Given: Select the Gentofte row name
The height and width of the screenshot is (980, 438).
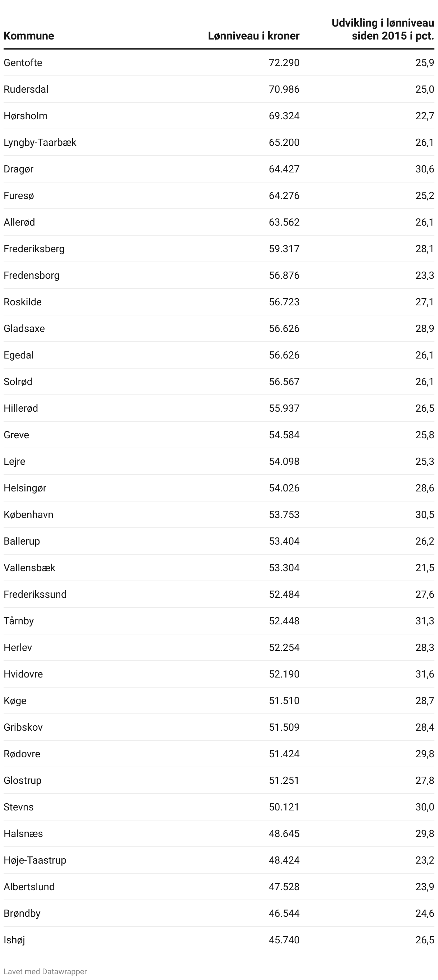Looking at the screenshot, I should click(x=23, y=63).
